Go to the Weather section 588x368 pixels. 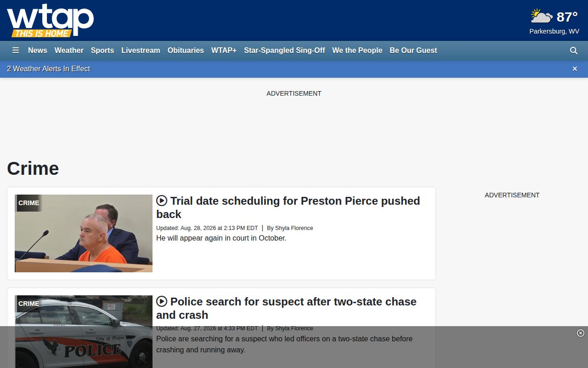pyautogui.click(x=69, y=51)
